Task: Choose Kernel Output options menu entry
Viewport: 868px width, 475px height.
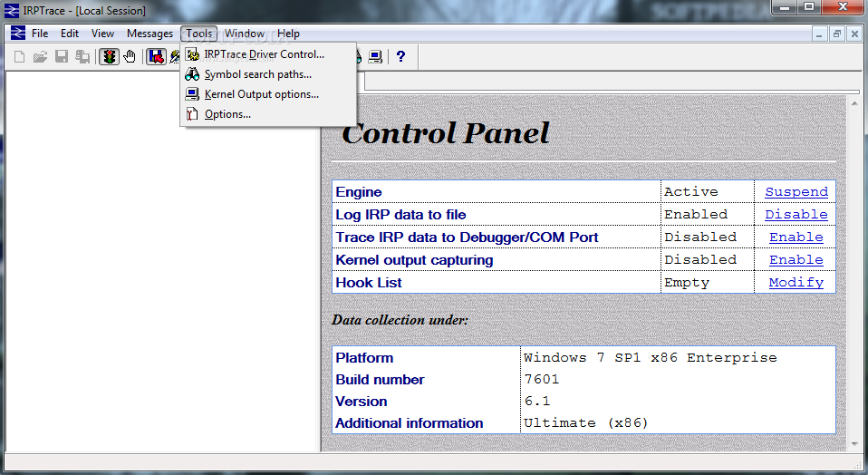Action: [268, 94]
